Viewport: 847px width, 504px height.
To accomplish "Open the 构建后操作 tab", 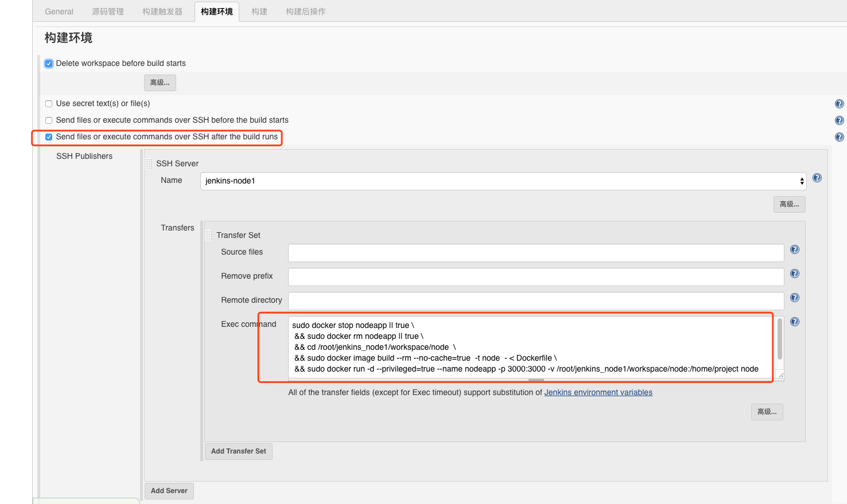I will (306, 11).
